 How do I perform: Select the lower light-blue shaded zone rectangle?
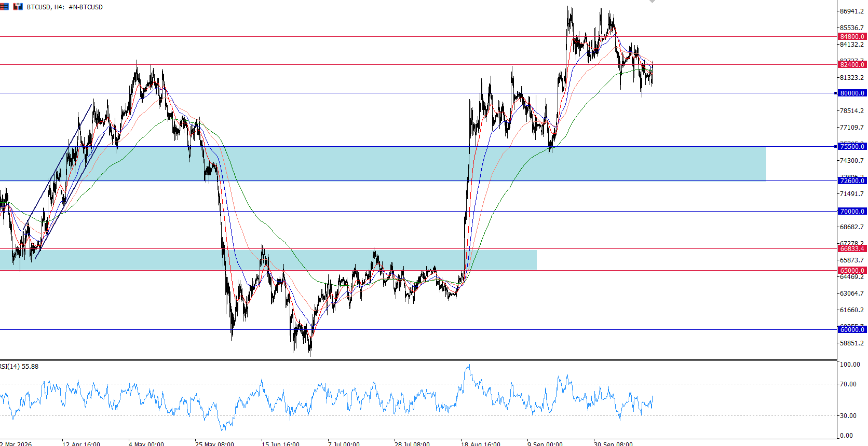pyautogui.click(x=268, y=260)
